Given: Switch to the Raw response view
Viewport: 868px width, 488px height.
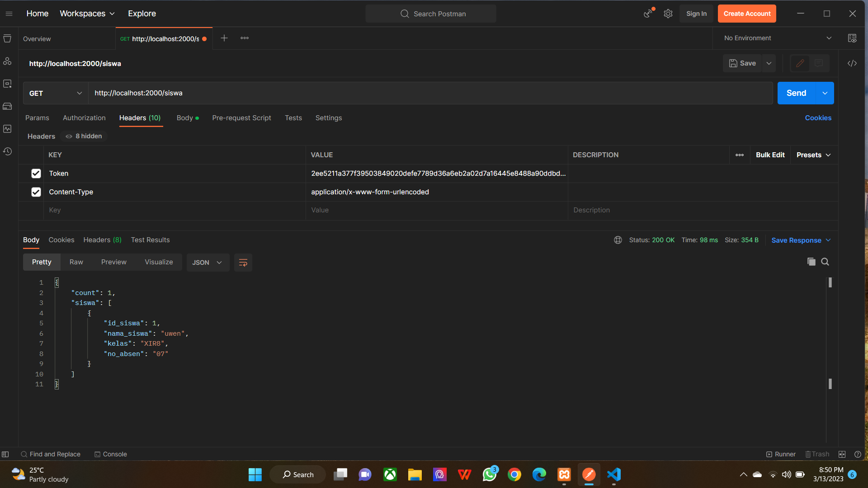Looking at the screenshot, I should (x=76, y=262).
